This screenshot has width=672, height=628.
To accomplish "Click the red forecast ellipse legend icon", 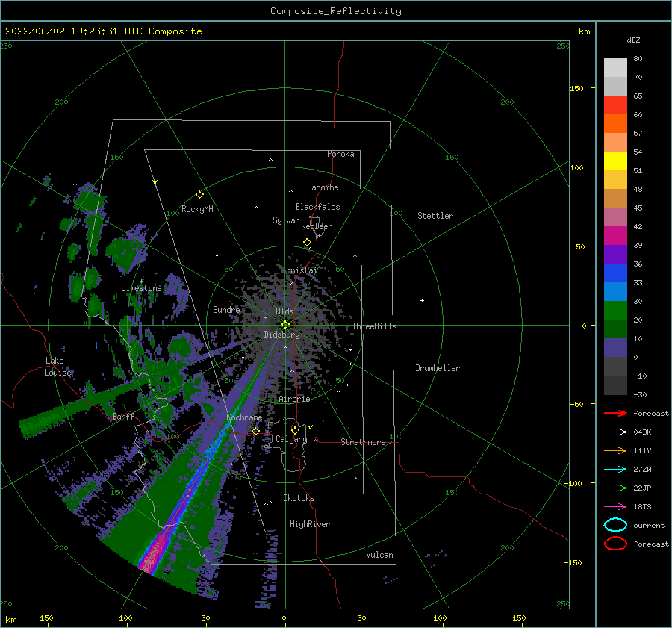I will (615, 544).
